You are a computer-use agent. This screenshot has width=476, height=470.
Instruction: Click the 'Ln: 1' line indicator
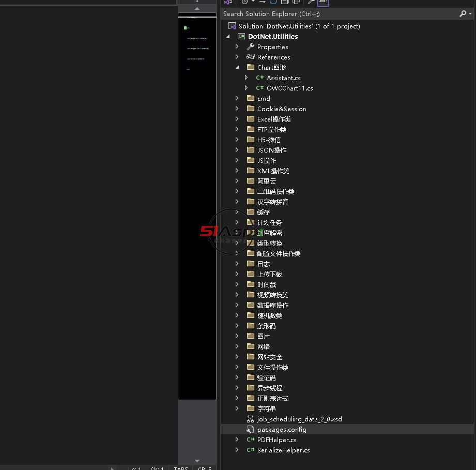[x=134, y=468]
